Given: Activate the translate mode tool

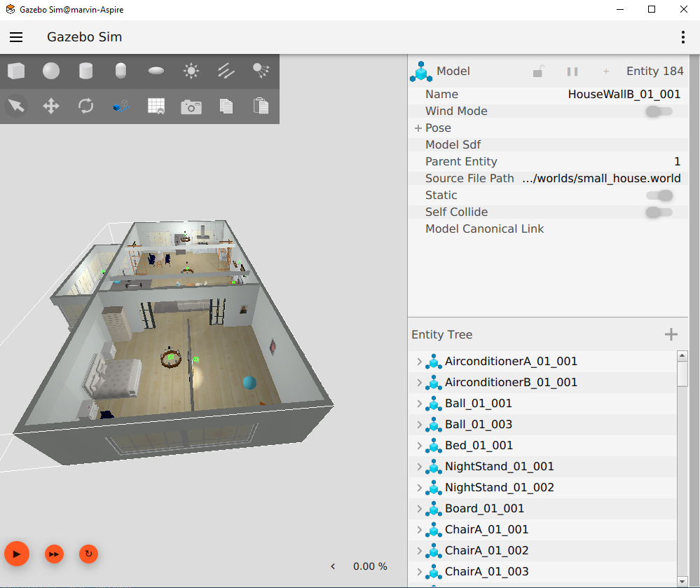Looking at the screenshot, I should pyautogui.click(x=51, y=107).
